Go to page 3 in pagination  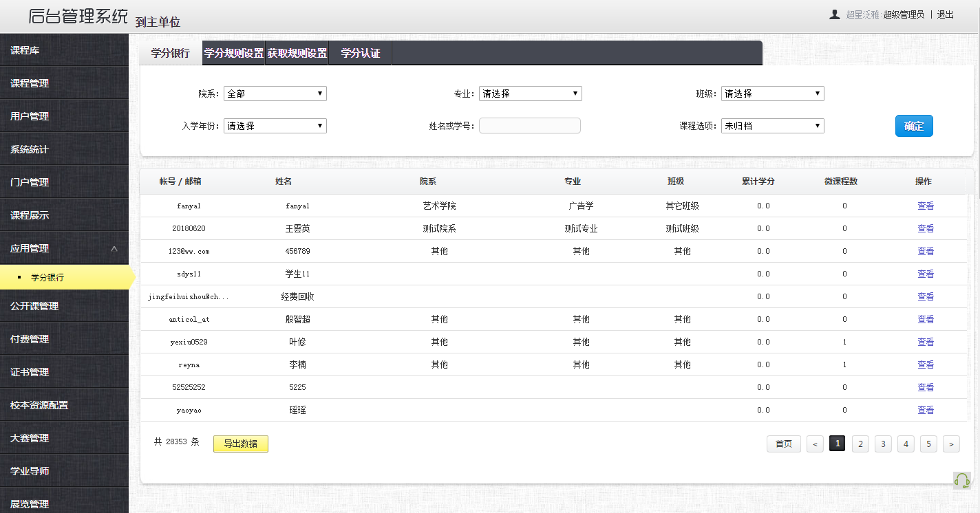coord(883,444)
